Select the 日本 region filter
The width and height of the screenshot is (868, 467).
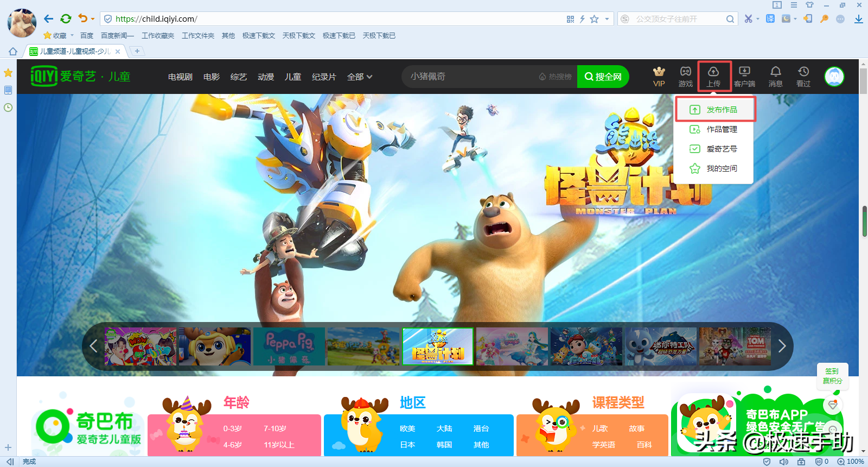tap(407, 445)
